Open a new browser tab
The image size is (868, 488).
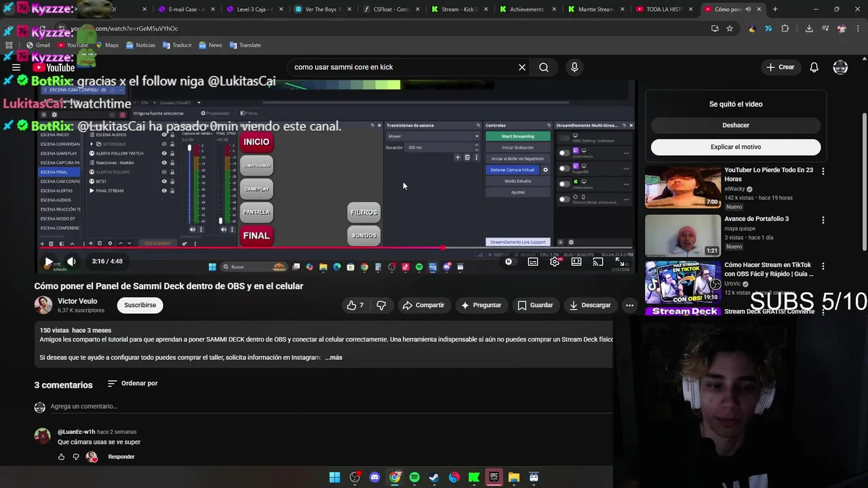[x=775, y=9]
